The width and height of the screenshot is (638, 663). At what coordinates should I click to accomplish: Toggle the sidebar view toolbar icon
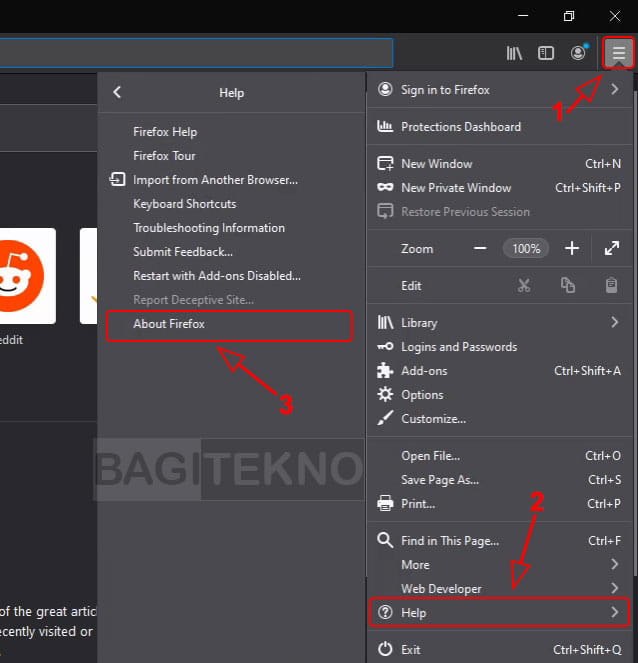tap(546, 54)
